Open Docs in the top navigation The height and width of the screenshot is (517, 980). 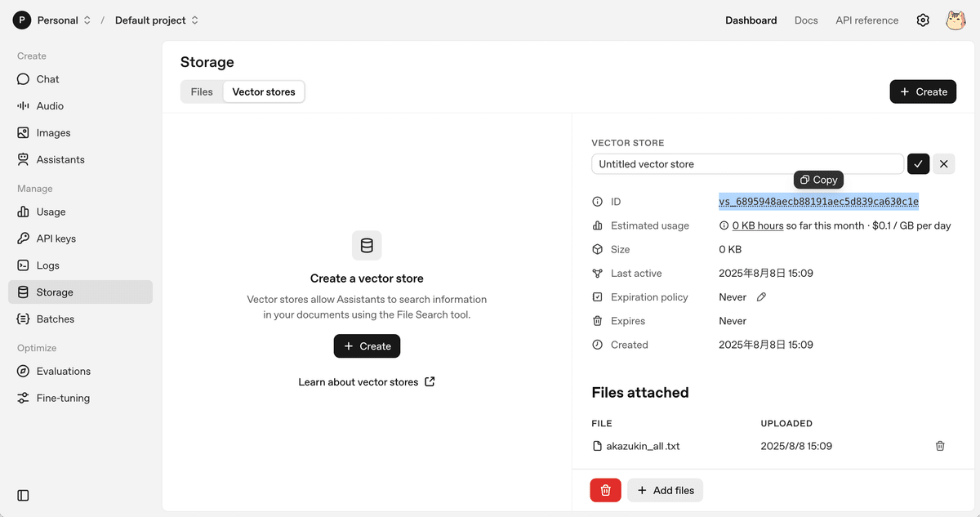806,20
